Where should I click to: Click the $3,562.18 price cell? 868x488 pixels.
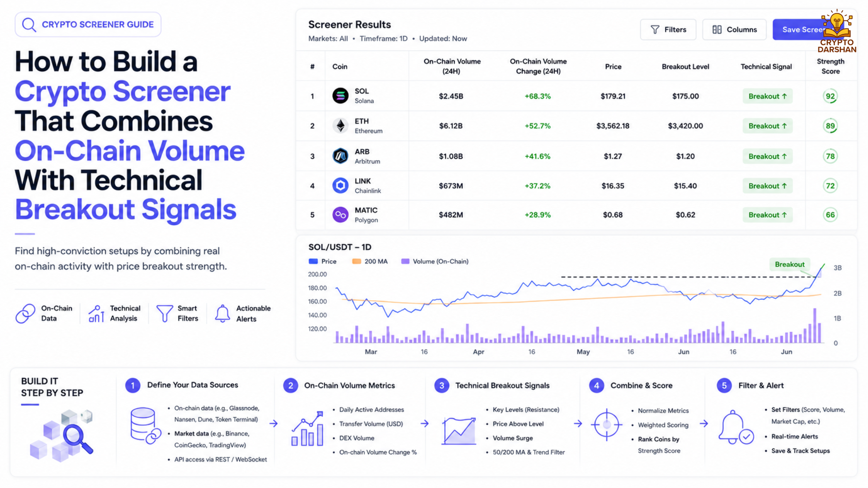613,126
